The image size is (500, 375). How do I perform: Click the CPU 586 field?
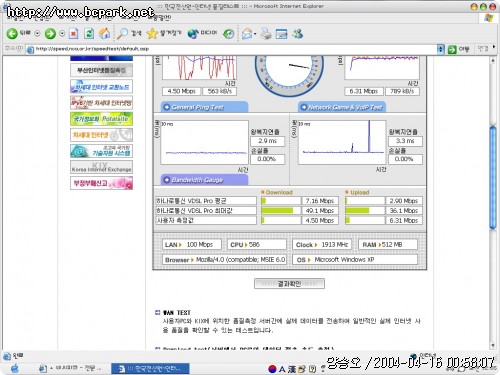[257, 245]
